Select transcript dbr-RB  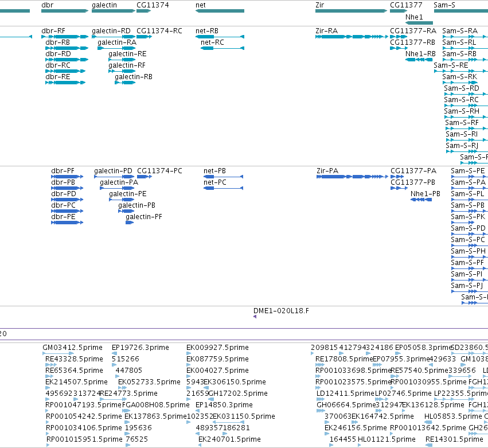(x=57, y=42)
